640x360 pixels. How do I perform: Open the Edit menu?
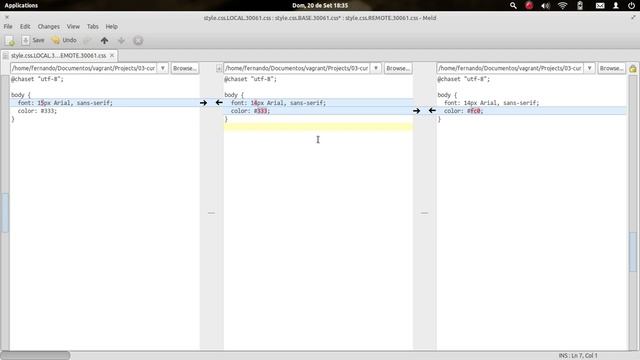[x=25, y=27]
